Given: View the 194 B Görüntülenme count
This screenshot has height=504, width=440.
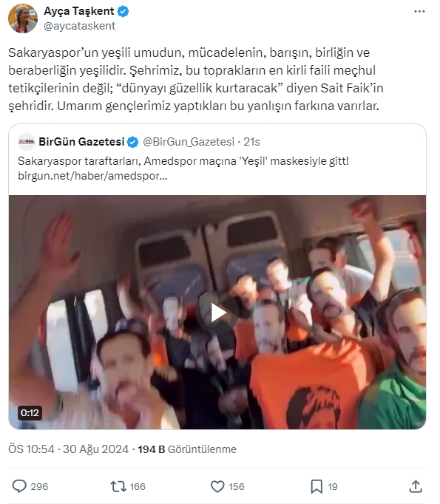Looking at the screenshot, I should pyautogui.click(x=187, y=449).
